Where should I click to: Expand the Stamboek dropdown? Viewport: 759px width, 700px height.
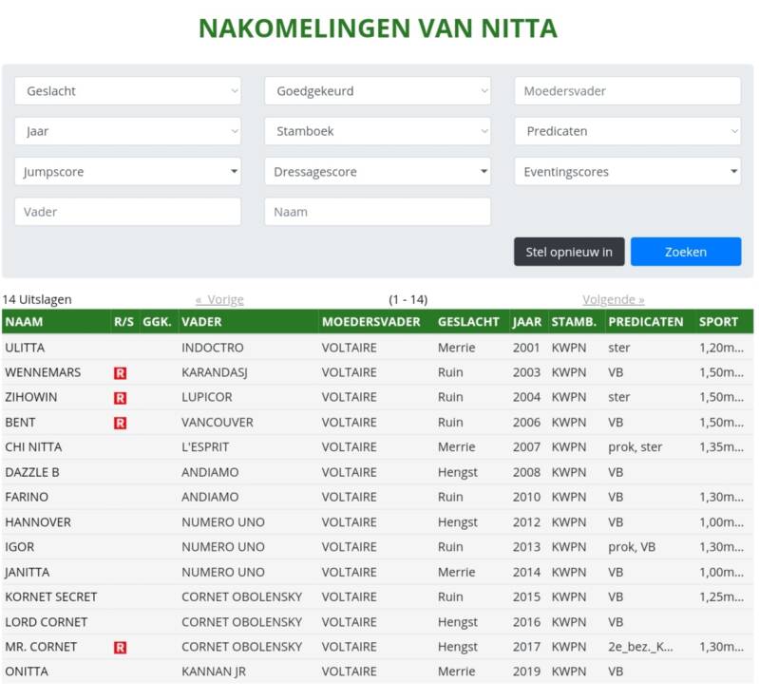377,131
